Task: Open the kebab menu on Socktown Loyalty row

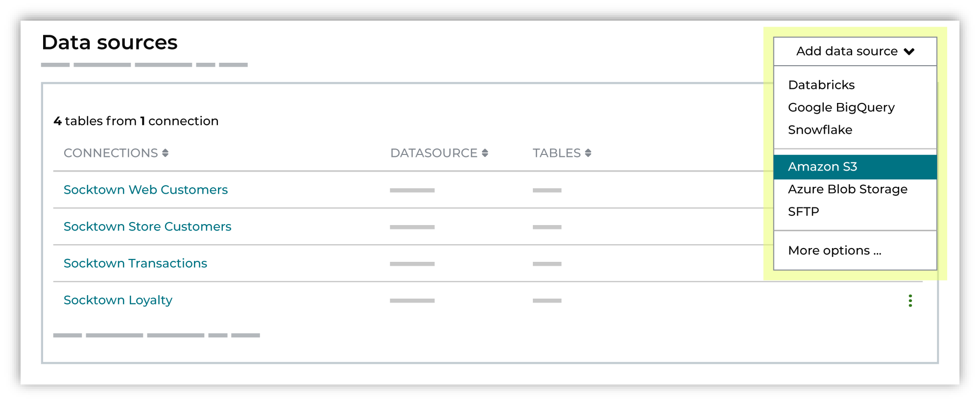Action: click(910, 300)
